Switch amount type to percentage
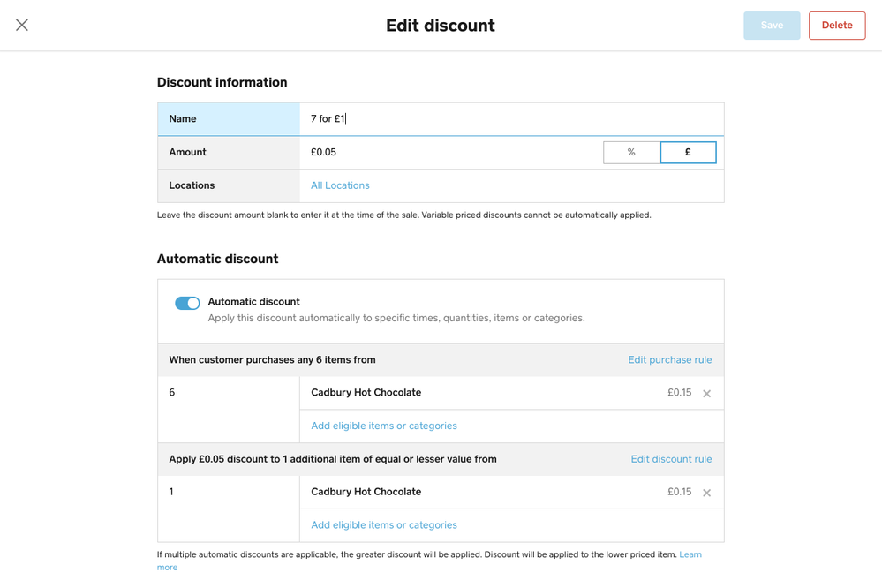 (631, 153)
